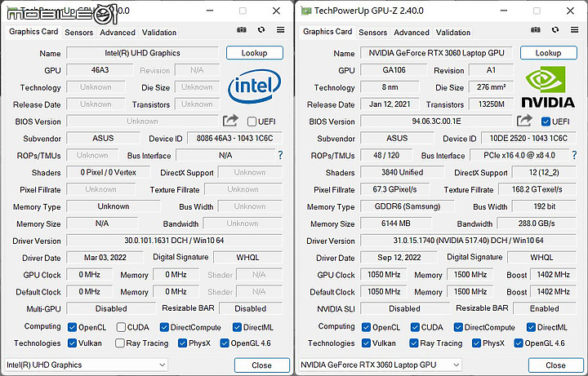The height and width of the screenshot is (376, 588).
Task: Toggle OpenCL checkbox in Intel window
Action: 72,327
